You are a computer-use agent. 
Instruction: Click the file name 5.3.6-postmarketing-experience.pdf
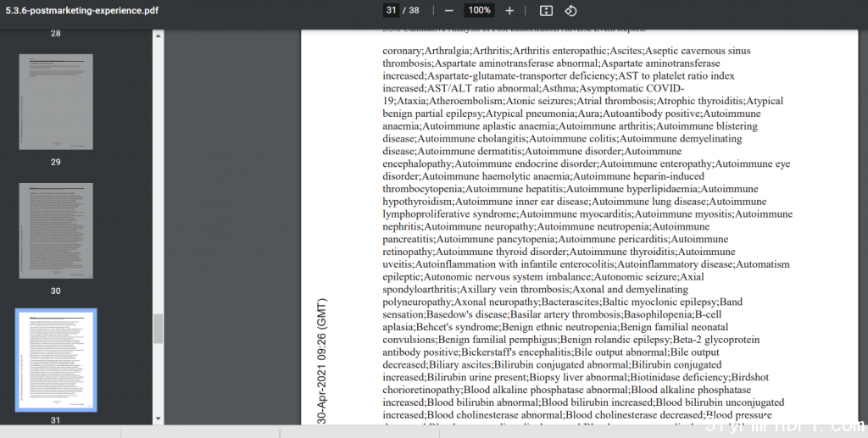82,10
